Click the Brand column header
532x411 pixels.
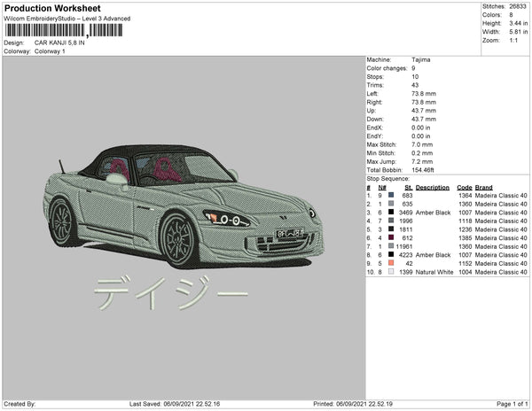[x=483, y=187]
